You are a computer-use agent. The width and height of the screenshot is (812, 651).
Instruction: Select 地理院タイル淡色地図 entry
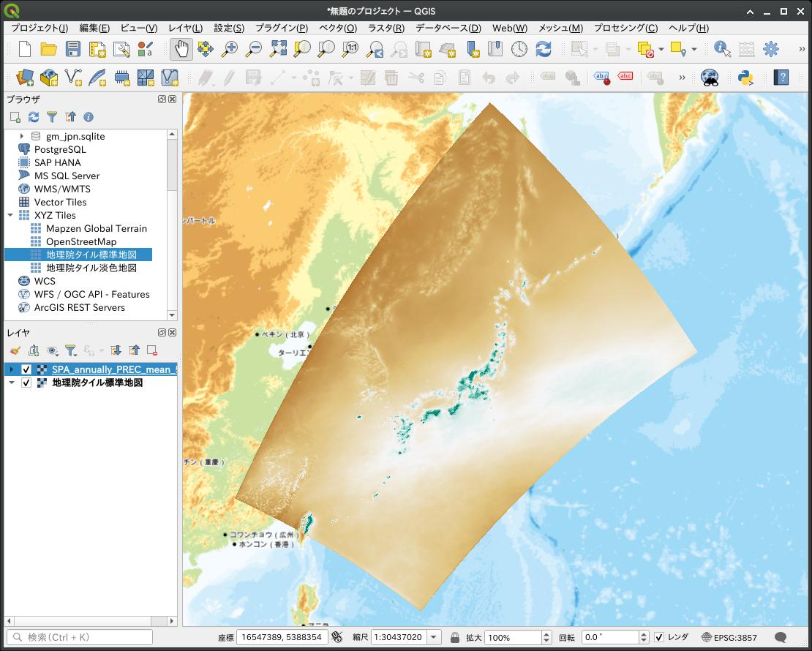pos(91,268)
